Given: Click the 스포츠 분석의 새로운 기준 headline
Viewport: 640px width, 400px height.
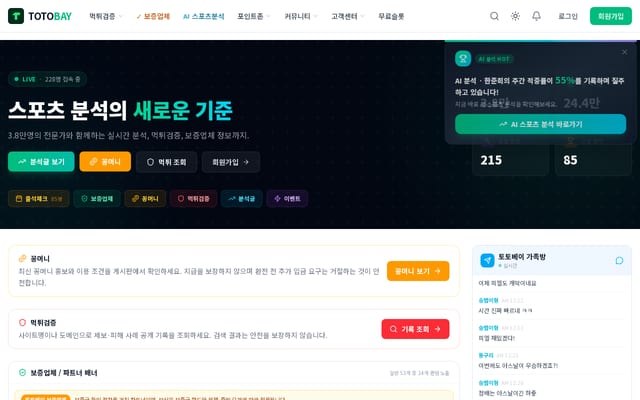Looking at the screenshot, I should coord(120,110).
